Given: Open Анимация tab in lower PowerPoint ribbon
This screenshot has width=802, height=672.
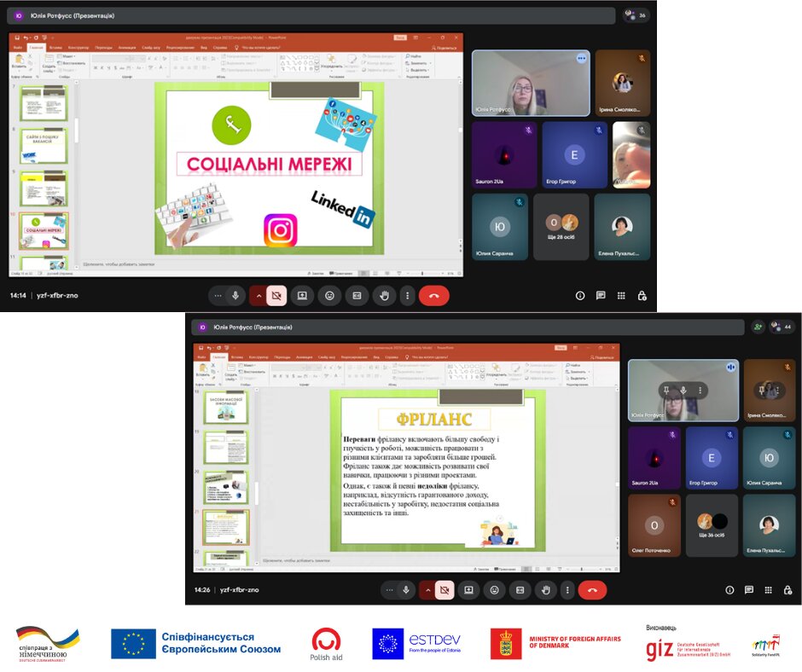Looking at the screenshot, I should 305,357.
